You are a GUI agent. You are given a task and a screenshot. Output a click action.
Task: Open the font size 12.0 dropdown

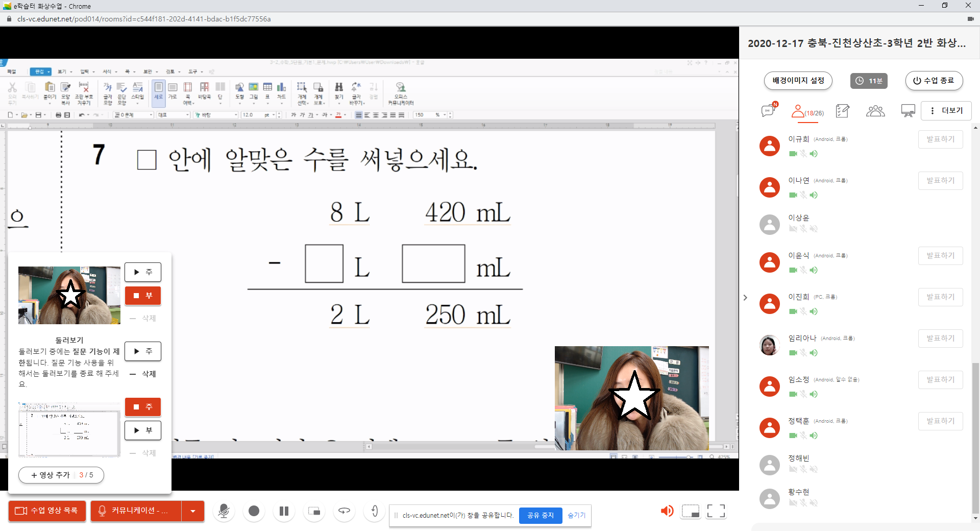click(x=275, y=115)
